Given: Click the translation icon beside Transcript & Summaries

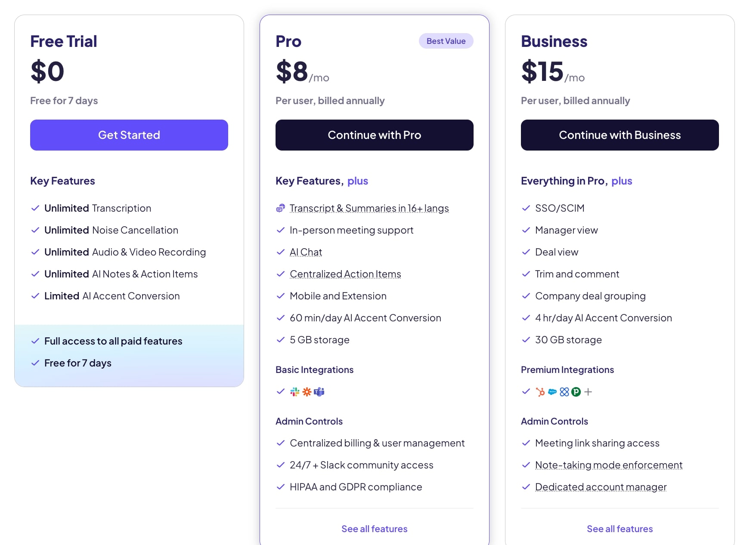Looking at the screenshot, I should click(281, 208).
